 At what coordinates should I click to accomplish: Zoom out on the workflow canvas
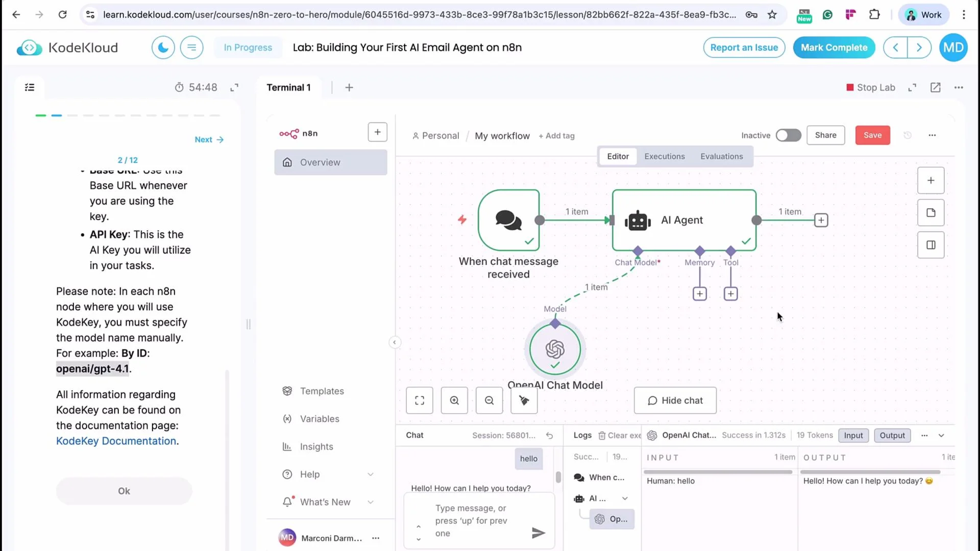[x=489, y=400]
